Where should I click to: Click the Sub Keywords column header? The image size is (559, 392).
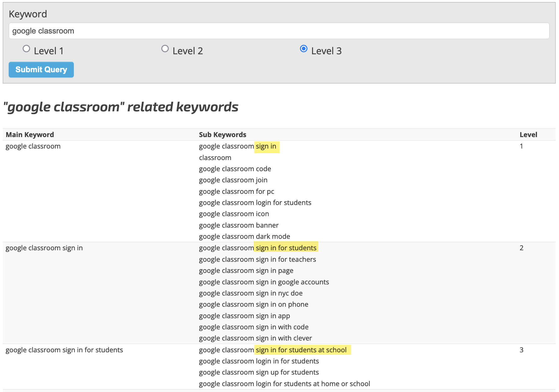pyautogui.click(x=222, y=135)
